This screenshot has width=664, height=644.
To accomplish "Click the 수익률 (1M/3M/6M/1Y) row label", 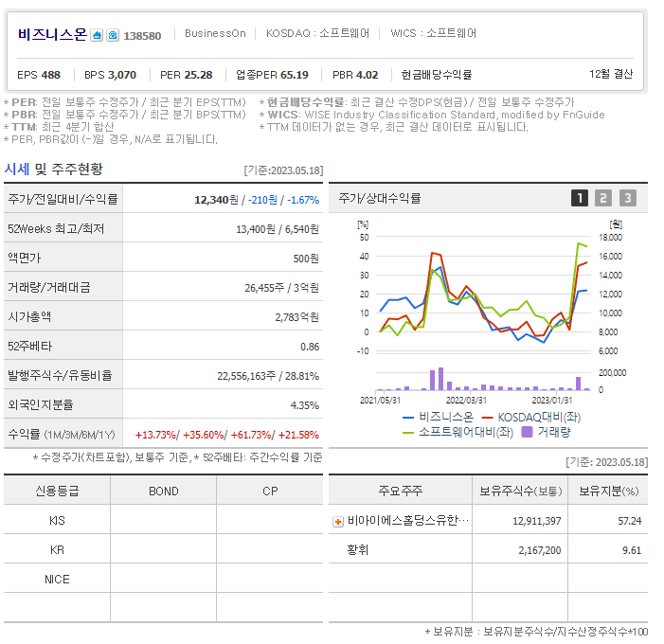I will pyautogui.click(x=62, y=435).
